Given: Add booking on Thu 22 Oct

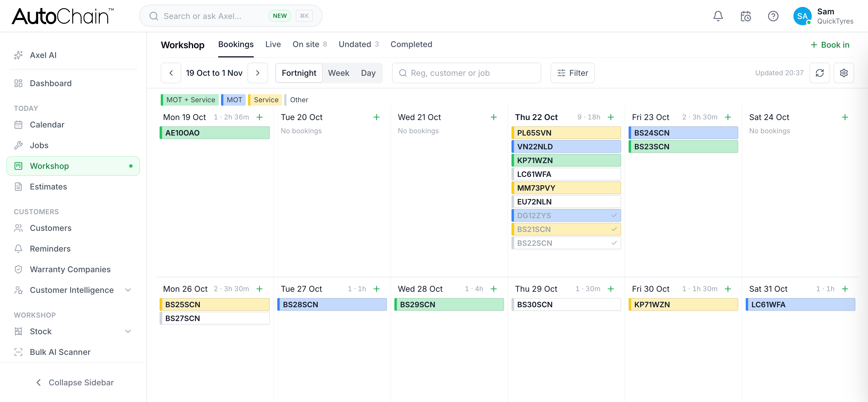Looking at the screenshot, I should pos(611,117).
